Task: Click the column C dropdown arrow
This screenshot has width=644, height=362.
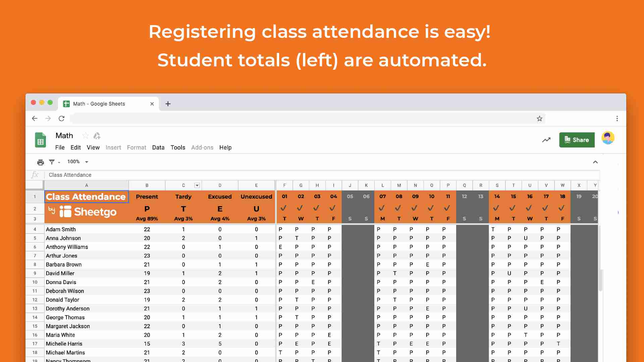Action: (x=197, y=185)
